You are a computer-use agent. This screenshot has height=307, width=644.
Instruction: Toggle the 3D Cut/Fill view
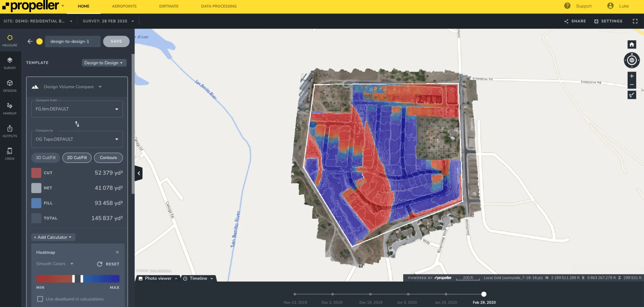pyautogui.click(x=46, y=158)
